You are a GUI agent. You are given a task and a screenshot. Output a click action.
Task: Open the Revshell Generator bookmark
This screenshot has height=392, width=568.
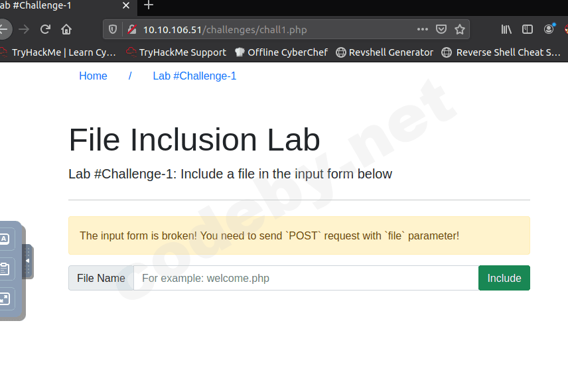[385, 52]
